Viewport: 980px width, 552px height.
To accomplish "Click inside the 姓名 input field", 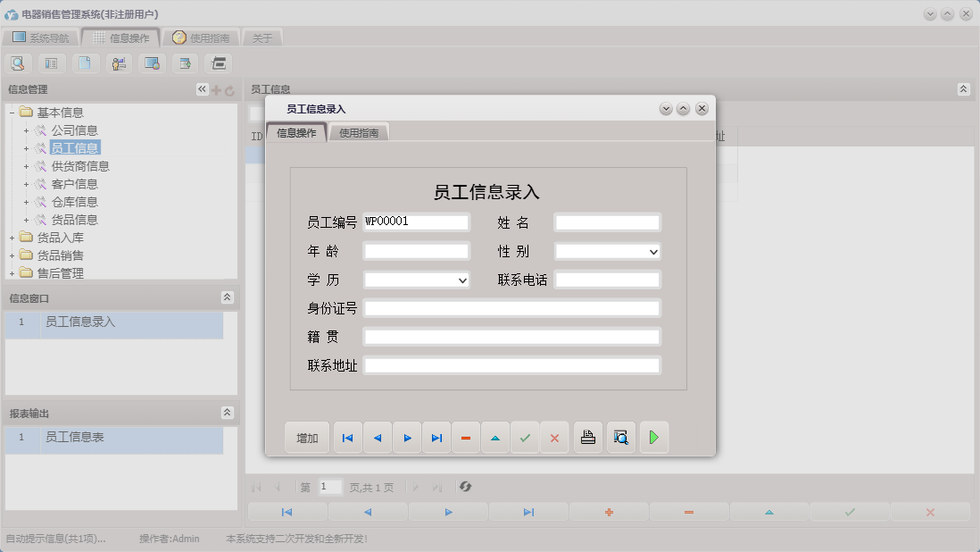I will click(x=607, y=222).
